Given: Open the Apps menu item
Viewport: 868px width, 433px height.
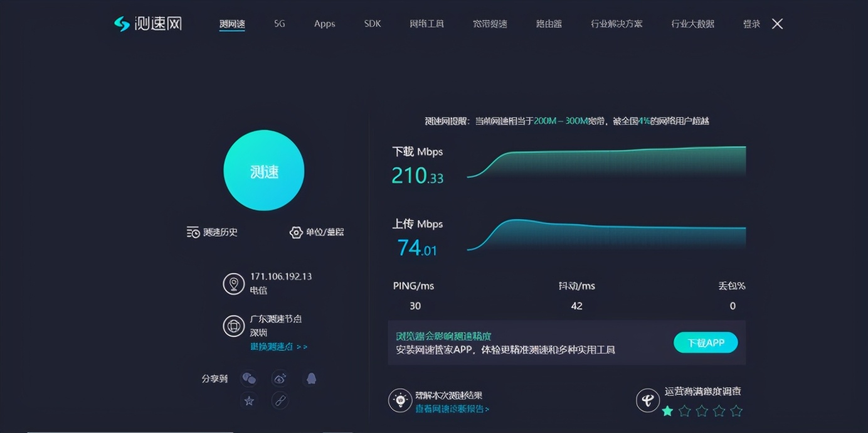Looking at the screenshot, I should [325, 24].
